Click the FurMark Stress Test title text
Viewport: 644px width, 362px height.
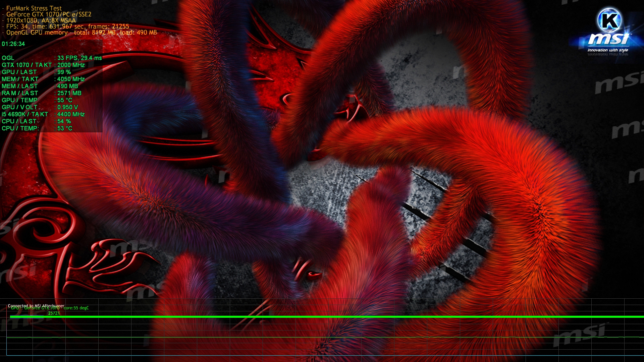[34, 8]
